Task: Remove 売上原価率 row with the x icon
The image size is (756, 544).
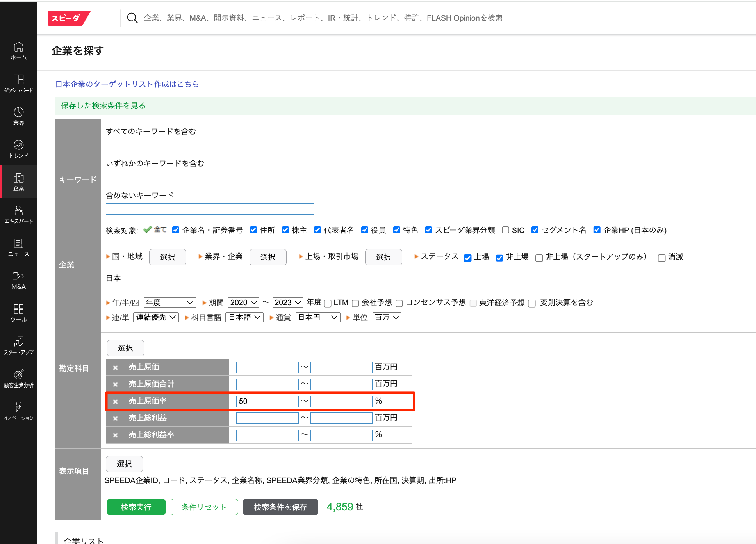Action: pos(115,401)
